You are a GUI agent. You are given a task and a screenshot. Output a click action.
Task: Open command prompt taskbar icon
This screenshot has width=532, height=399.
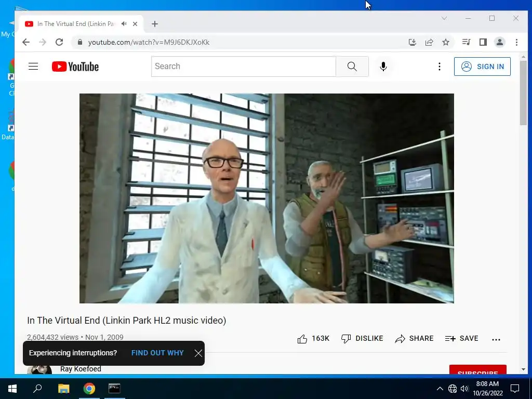pyautogui.click(x=114, y=389)
